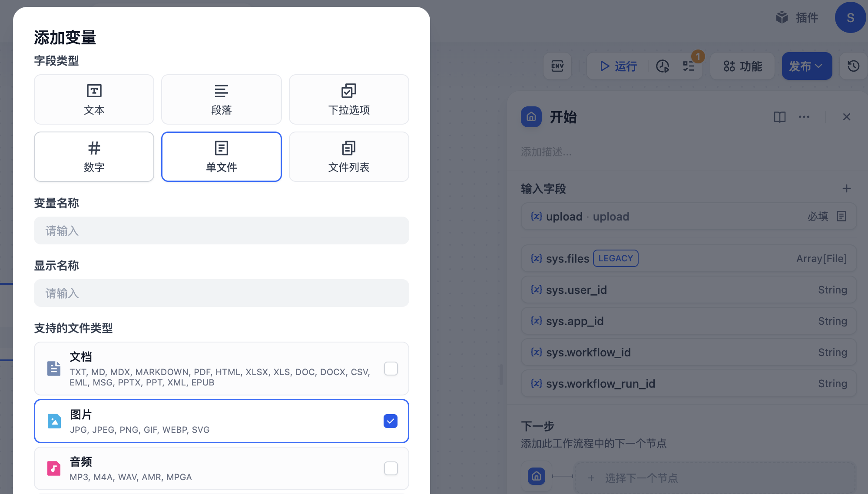Click the upload variable row

(x=688, y=216)
